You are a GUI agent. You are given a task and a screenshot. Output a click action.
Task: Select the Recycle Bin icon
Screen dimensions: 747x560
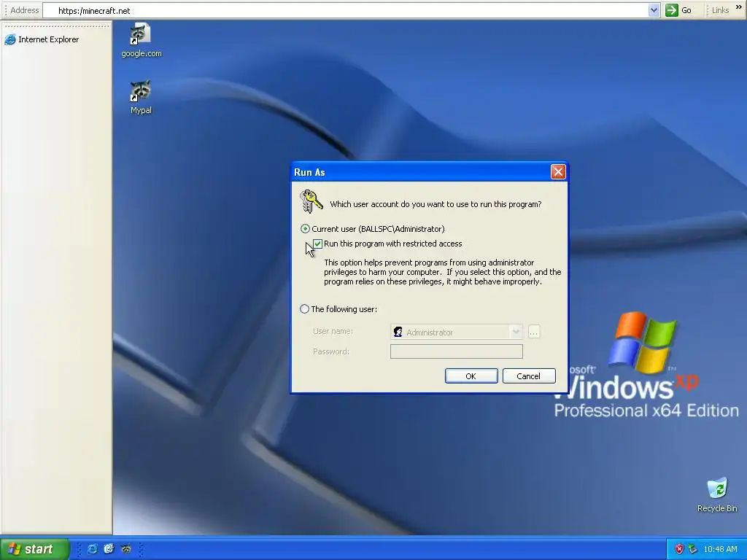point(717,495)
